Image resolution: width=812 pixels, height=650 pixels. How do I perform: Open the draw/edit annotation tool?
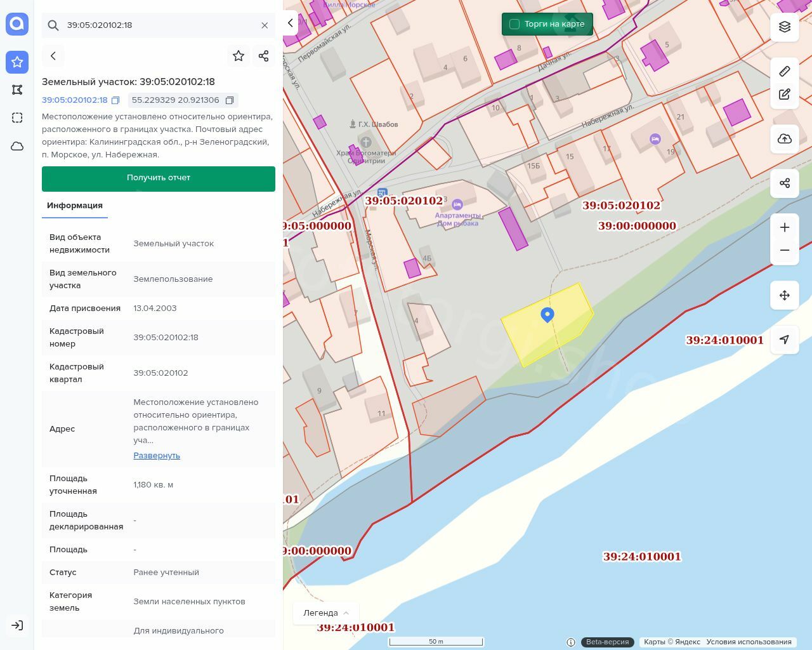click(785, 94)
